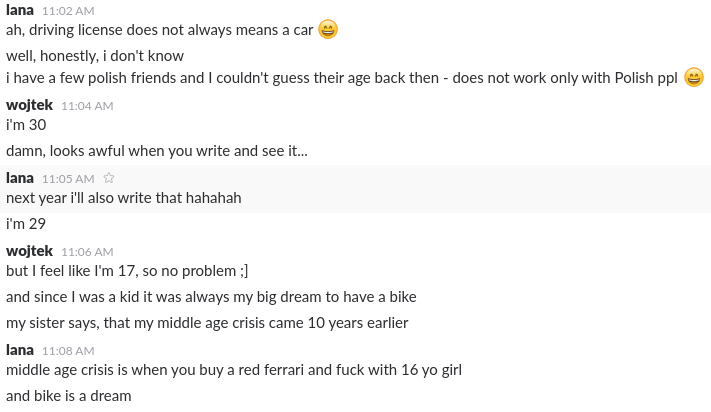Click the grinning emoji after 'a car'
The height and width of the screenshot is (412, 711).
click(x=328, y=30)
